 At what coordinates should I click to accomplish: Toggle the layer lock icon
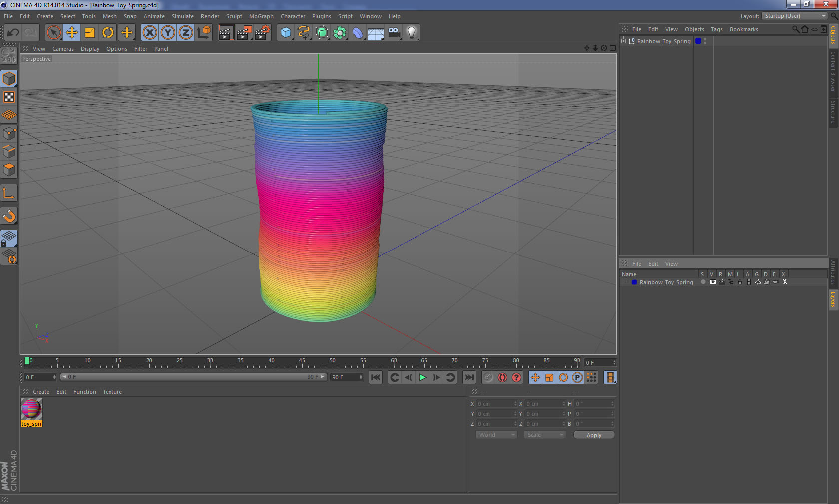(740, 282)
